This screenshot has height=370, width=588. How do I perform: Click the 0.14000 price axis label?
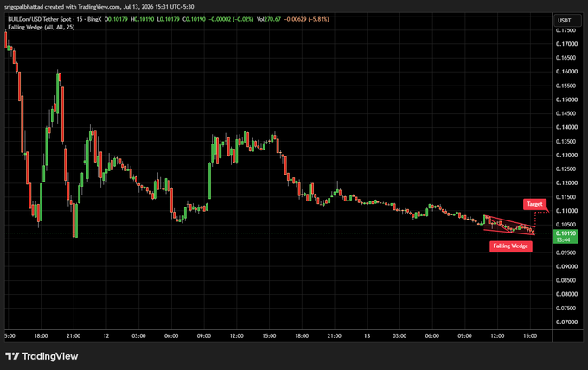point(566,127)
